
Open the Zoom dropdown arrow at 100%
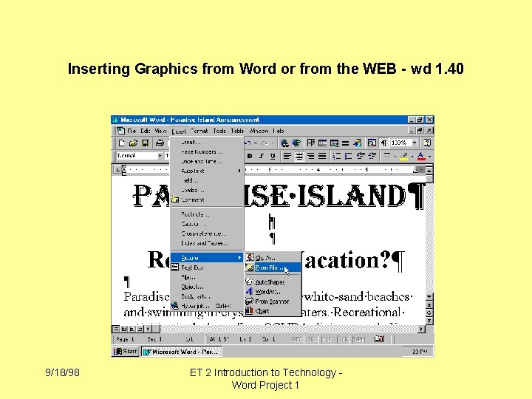(x=415, y=143)
